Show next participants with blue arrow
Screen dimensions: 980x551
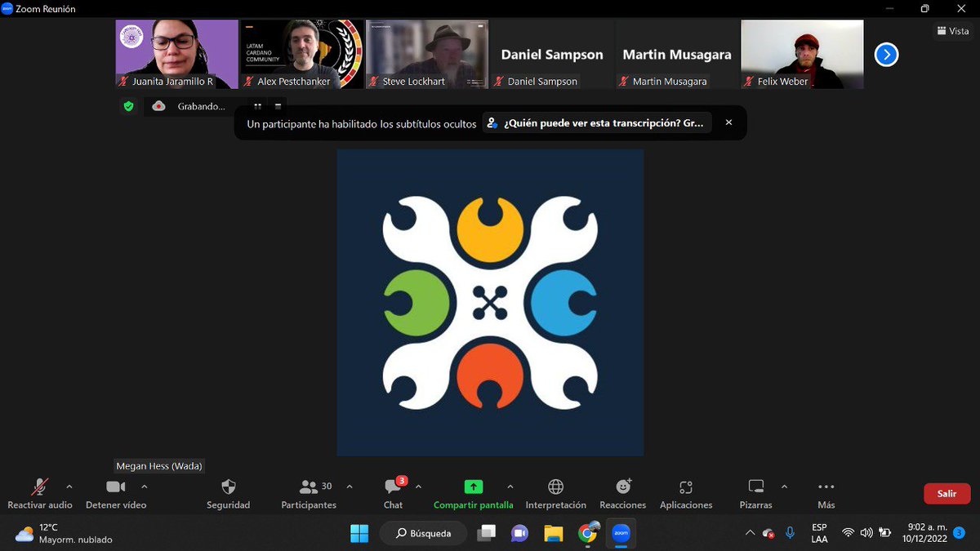(x=886, y=55)
